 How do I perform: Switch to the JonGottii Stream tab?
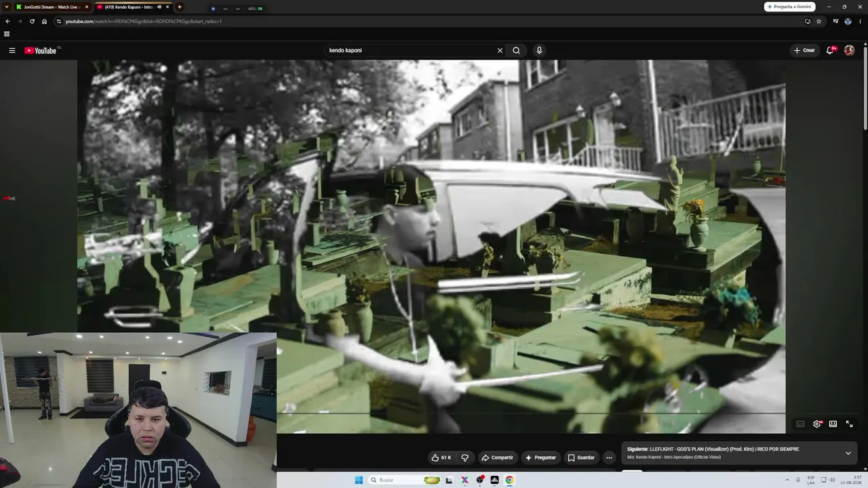[52, 7]
